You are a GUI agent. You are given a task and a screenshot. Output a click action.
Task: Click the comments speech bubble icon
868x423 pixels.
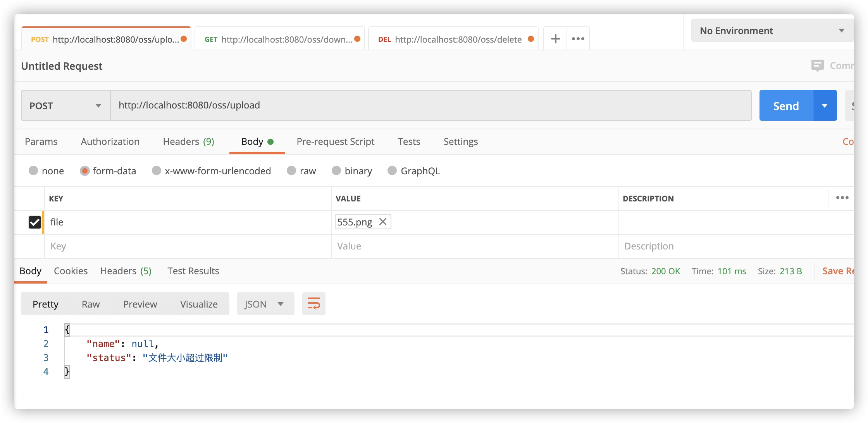[x=817, y=65]
